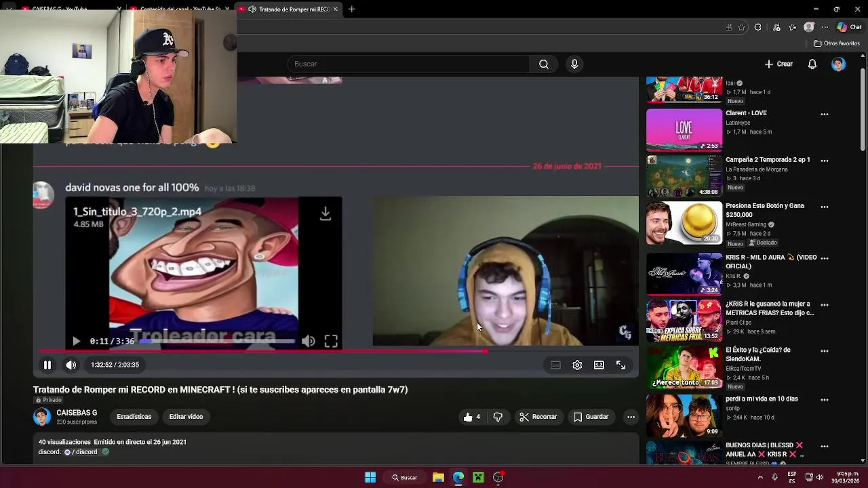Open options for KRIS R - MIL D AURA

pyautogui.click(x=825, y=258)
